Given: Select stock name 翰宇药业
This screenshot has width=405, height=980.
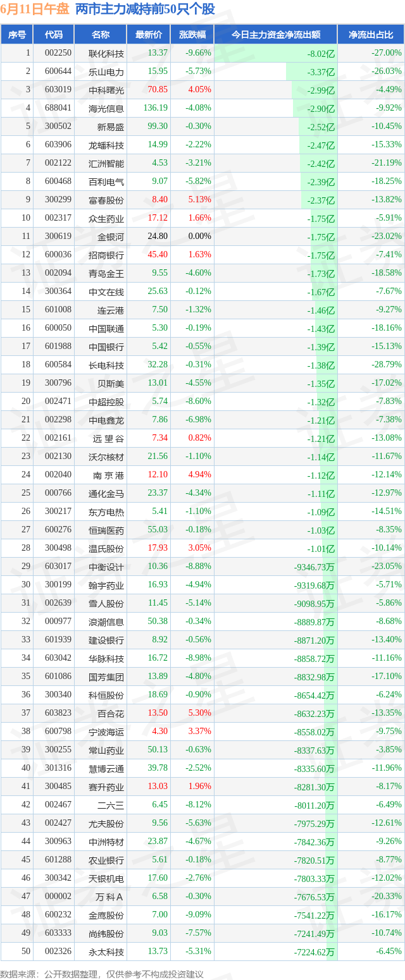Looking at the screenshot, I should tap(106, 585).
